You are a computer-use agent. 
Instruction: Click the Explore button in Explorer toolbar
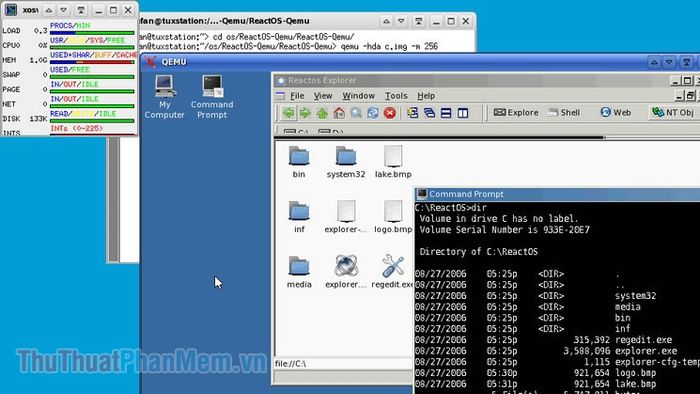click(516, 112)
